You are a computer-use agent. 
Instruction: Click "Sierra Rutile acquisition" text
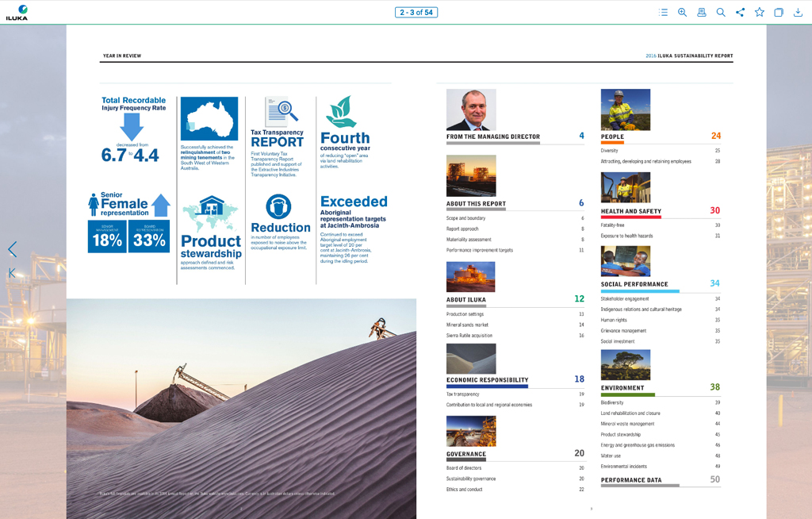click(x=469, y=336)
